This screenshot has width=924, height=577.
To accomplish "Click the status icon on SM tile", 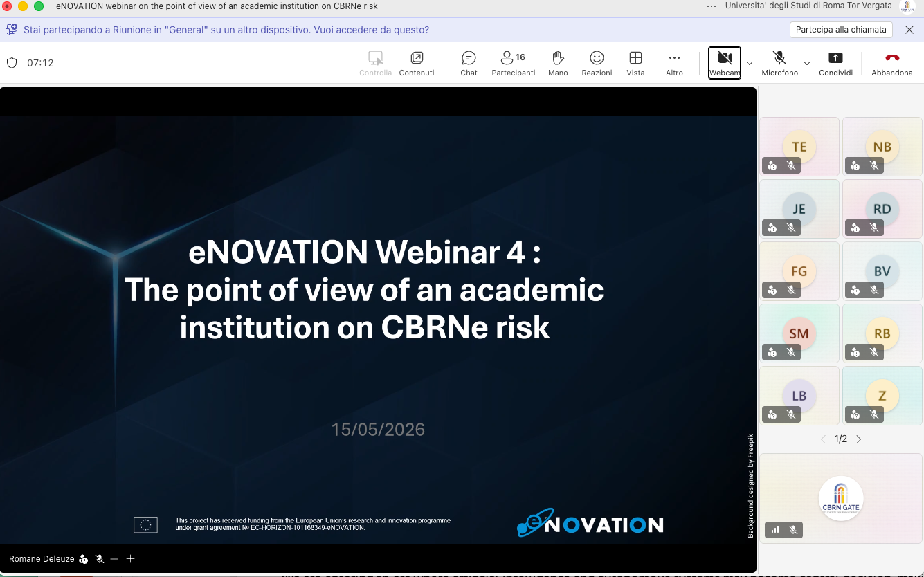I will coord(772,352).
